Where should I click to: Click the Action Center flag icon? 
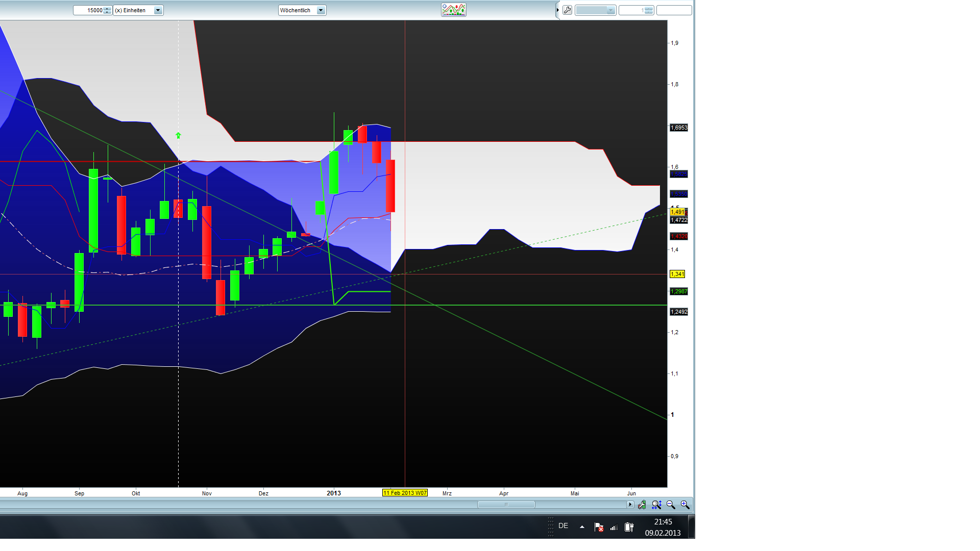click(598, 526)
